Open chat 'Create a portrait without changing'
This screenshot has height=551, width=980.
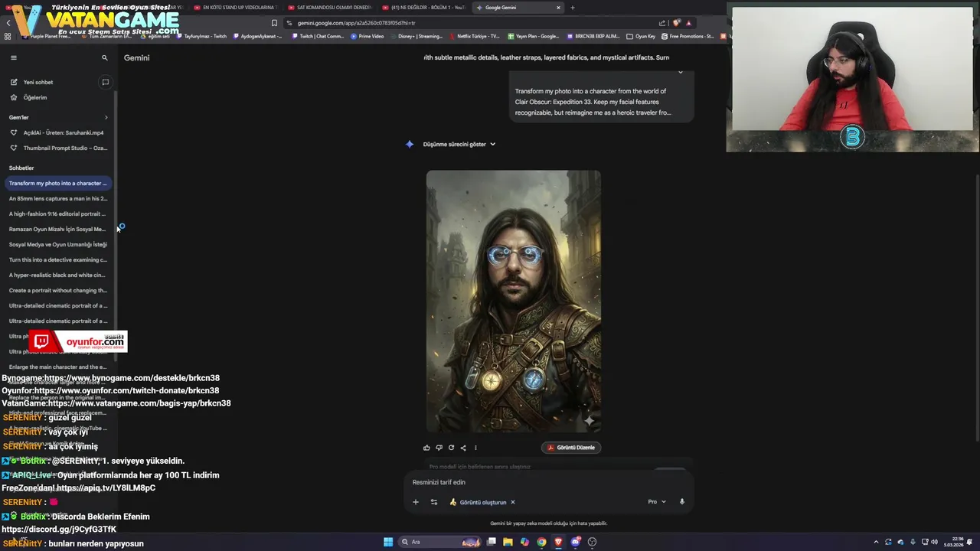pos(57,290)
